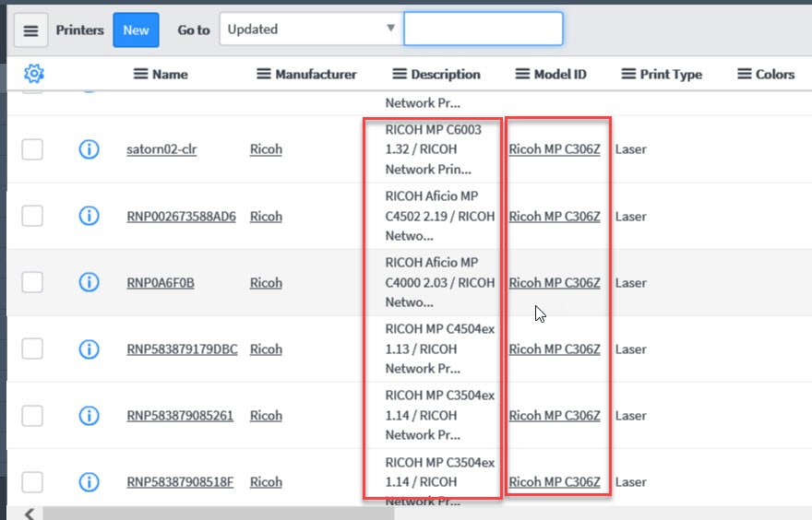
Task: Open Description column options menu icon
Action: tap(400, 74)
